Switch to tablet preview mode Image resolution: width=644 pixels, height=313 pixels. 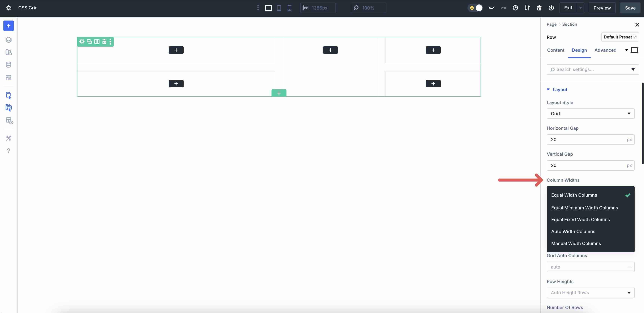[279, 8]
